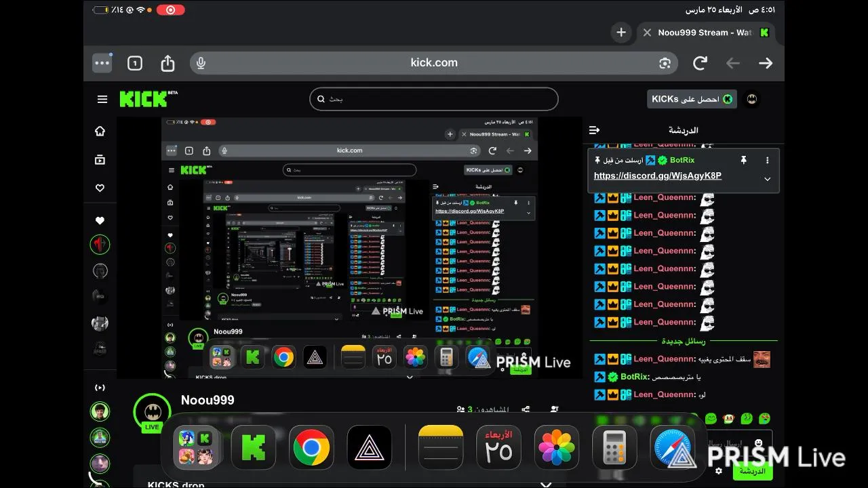Open Calculator from the dock
868x488 pixels.
tap(614, 448)
